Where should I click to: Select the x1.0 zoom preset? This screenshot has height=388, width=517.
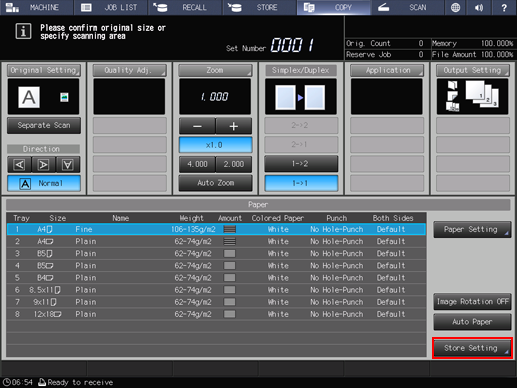[215, 145]
